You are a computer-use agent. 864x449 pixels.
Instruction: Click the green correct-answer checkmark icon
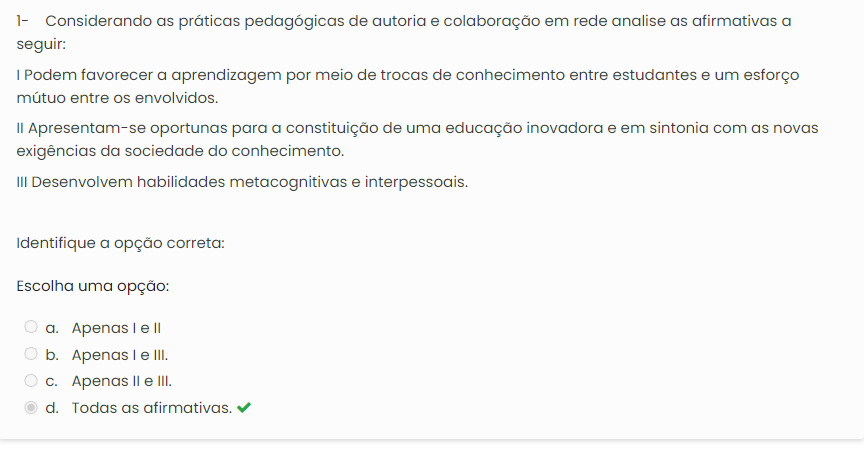point(244,408)
